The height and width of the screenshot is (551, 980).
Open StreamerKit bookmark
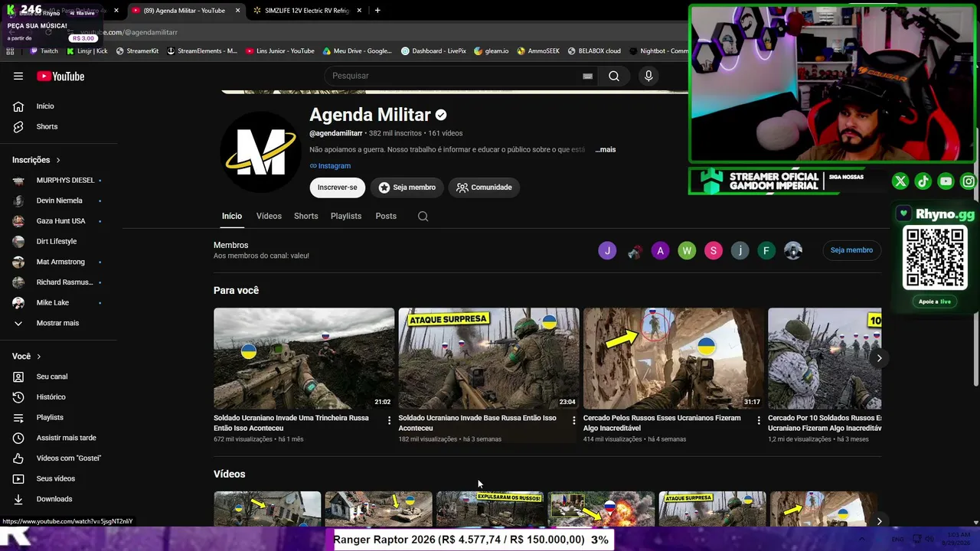pos(137,51)
